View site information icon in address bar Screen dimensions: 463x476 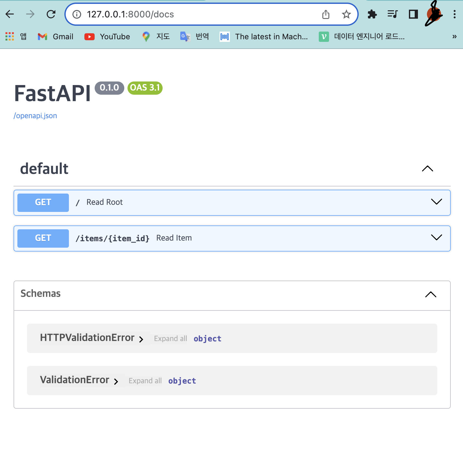click(77, 14)
